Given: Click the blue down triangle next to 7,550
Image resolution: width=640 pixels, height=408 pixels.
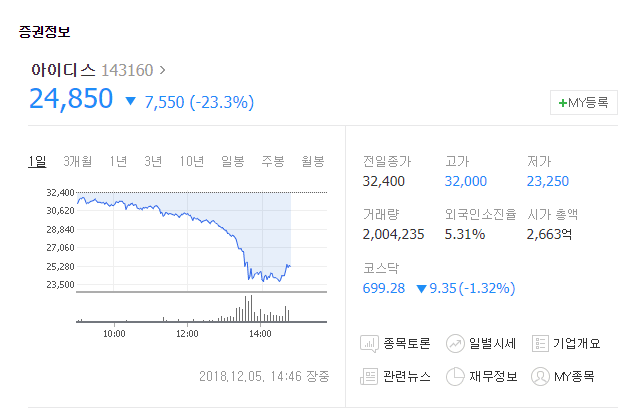Looking at the screenshot, I should point(130,101).
